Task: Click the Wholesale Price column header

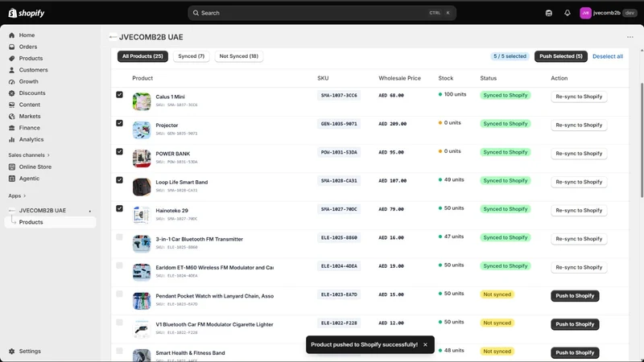Action: 399,78
